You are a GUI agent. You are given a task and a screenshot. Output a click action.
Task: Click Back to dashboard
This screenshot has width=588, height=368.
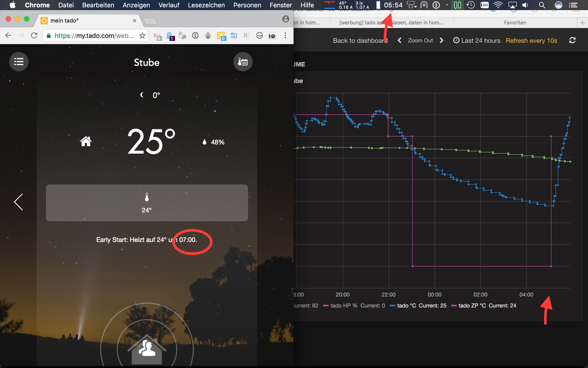[x=360, y=41]
